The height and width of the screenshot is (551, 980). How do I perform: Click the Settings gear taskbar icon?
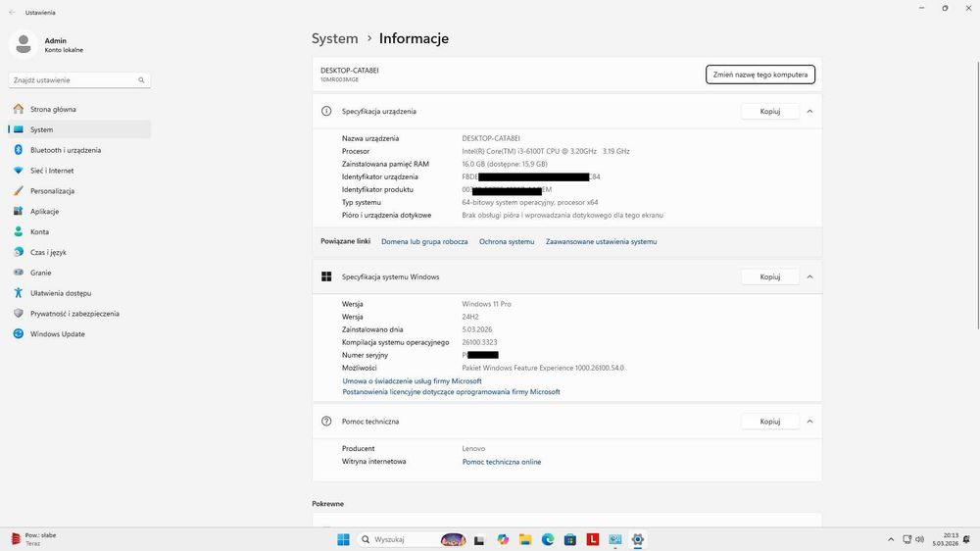coord(638,540)
